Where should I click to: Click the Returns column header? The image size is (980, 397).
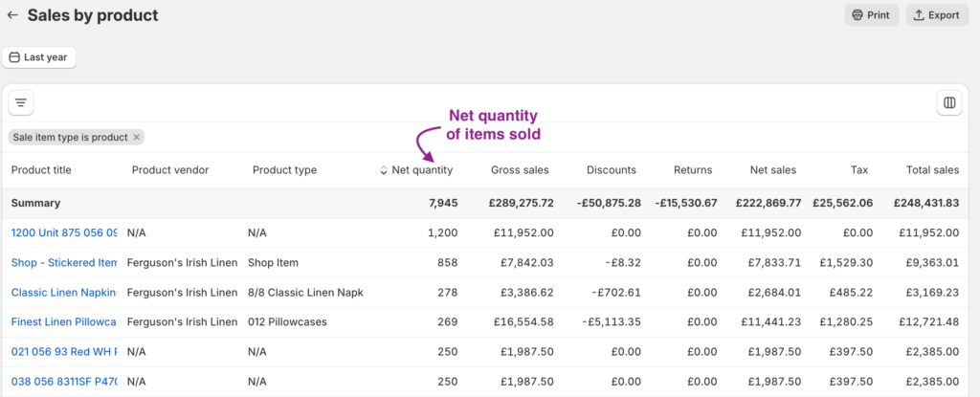coord(693,170)
